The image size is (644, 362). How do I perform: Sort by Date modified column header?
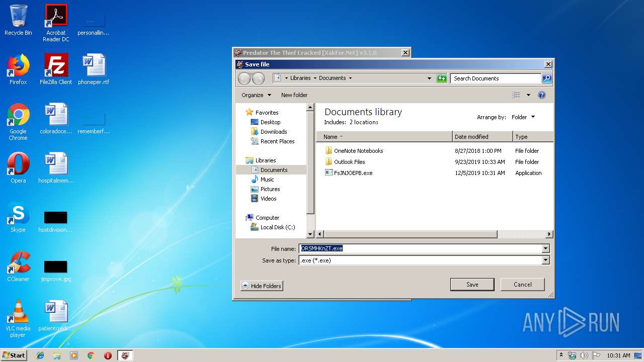coord(482,137)
